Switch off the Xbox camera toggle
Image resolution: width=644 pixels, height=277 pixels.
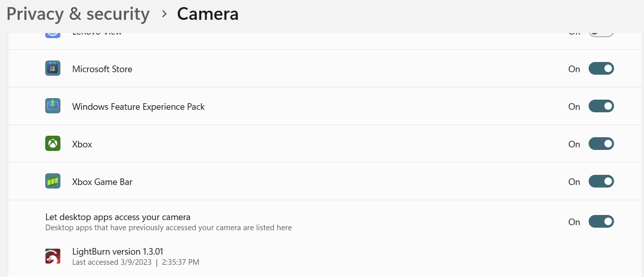(x=601, y=144)
